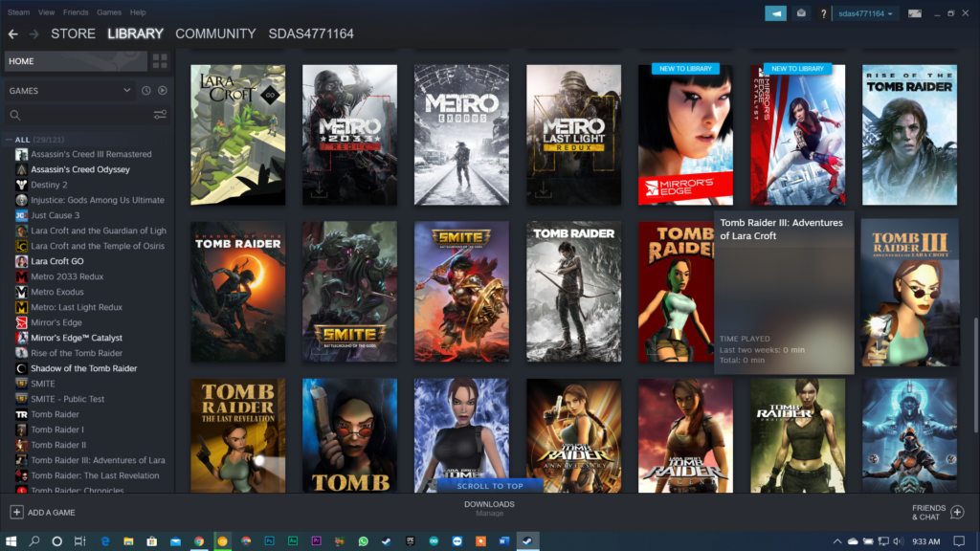Viewport: 980px width, 551px height.
Task: Open the Metro Exodus cover tile
Action: pyautogui.click(x=461, y=135)
